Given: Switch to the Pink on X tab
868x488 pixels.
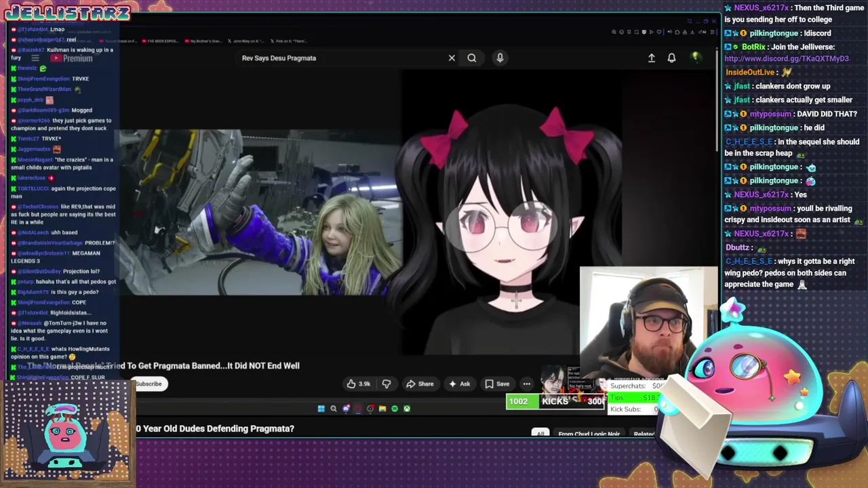Looking at the screenshot, I should point(288,41).
